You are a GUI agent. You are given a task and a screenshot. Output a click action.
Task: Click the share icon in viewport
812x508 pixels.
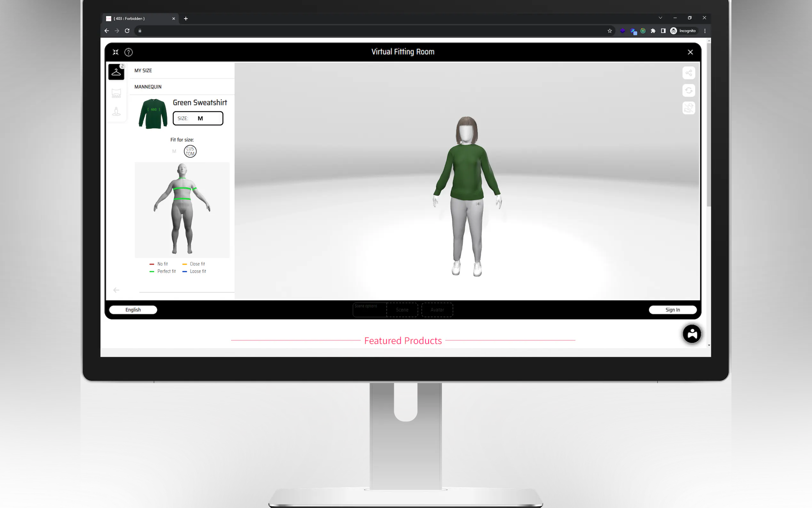[689, 73]
